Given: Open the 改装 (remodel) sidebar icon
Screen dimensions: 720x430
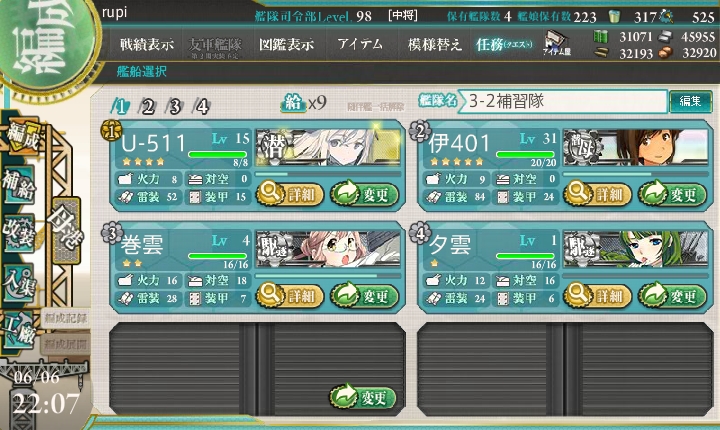Looking at the screenshot, I should (x=19, y=233).
